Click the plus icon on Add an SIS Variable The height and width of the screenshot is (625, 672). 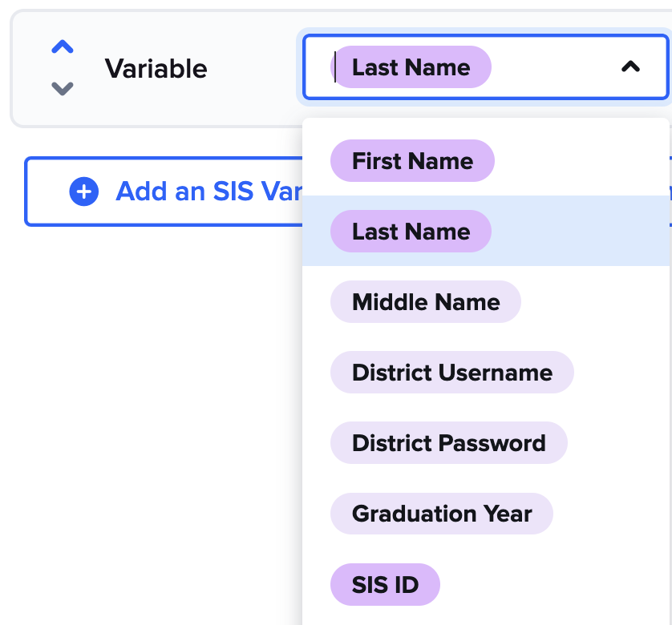[x=84, y=192]
